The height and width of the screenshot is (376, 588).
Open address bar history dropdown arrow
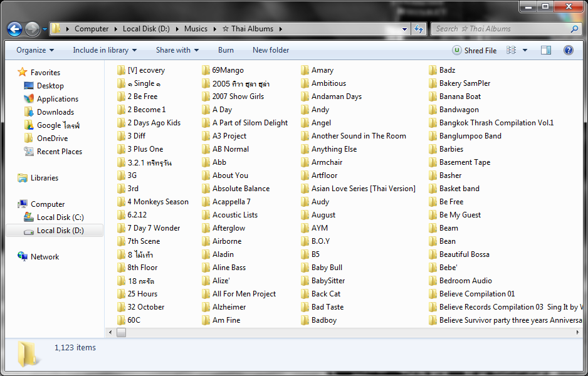(x=404, y=29)
